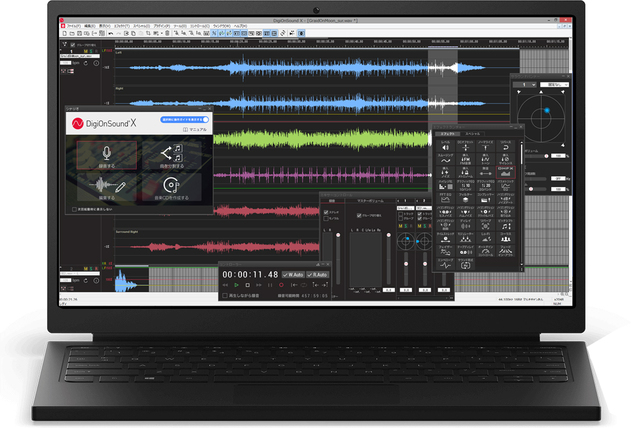The height and width of the screenshot is (428, 640).
Task: Click the waveform edit pencil icon
Action: click(x=106, y=186)
